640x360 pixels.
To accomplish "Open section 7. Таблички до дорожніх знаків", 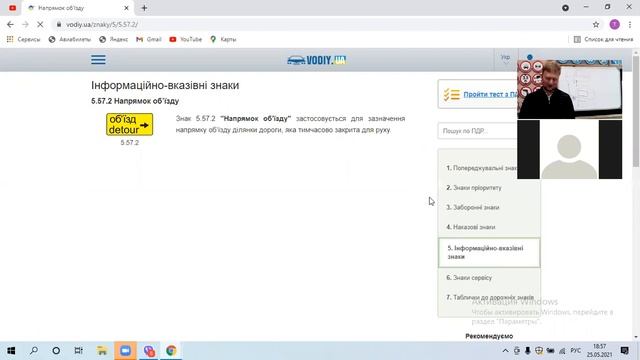I will [x=490, y=297].
